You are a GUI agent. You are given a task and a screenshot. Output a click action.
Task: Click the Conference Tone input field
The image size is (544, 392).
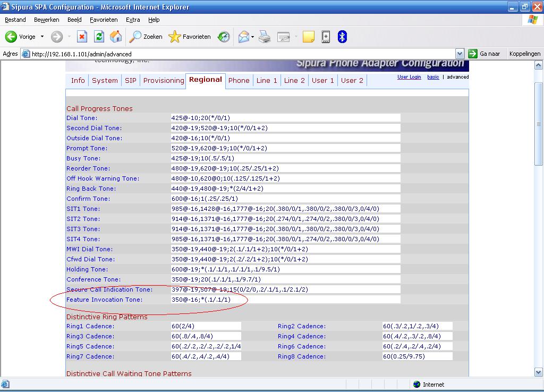(285, 279)
